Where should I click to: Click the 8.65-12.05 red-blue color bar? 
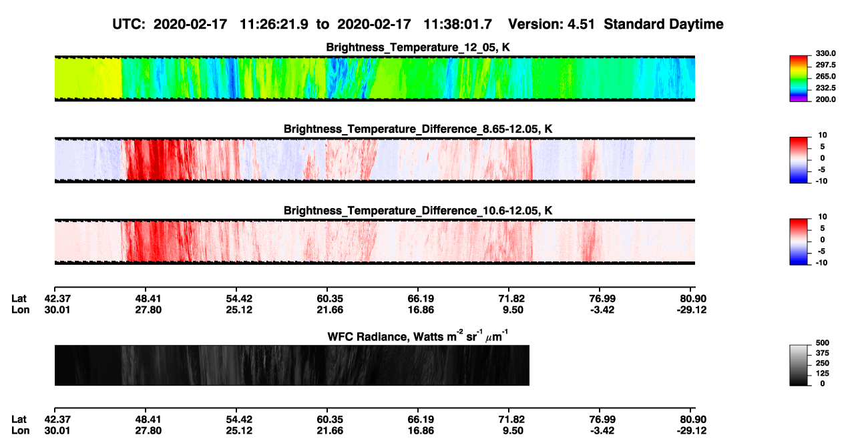coord(799,160)
